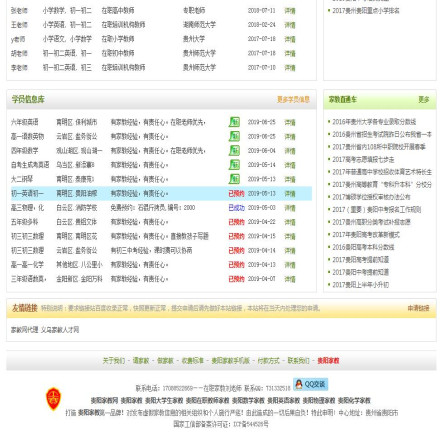Image resolution: width=440 pixels, height=440 pixels.
Task: Open 2017 (重要) 贵阳中考报名工作规则 article
Action: coord(377,209)
